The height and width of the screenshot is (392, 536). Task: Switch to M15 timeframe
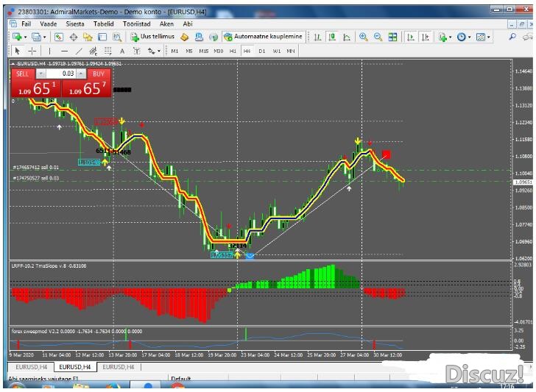(x=204, y=51)
